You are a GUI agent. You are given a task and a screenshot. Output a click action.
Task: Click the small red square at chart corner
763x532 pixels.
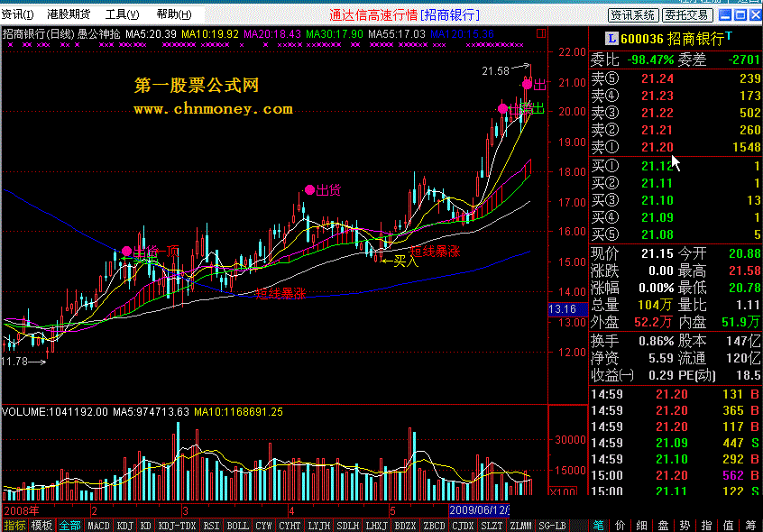(540, 33)
